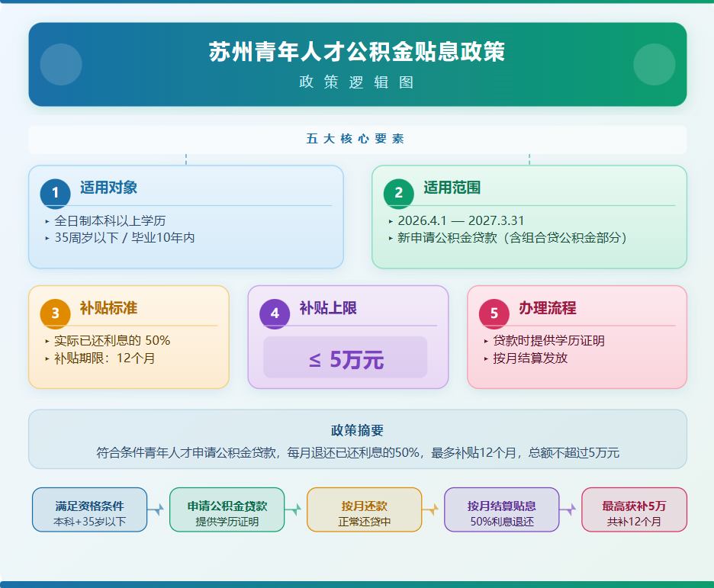Image resolution: width=714 pixels, height=588 pixels.
Task: Click the line 按月结算发放
Action: point(530,358)
